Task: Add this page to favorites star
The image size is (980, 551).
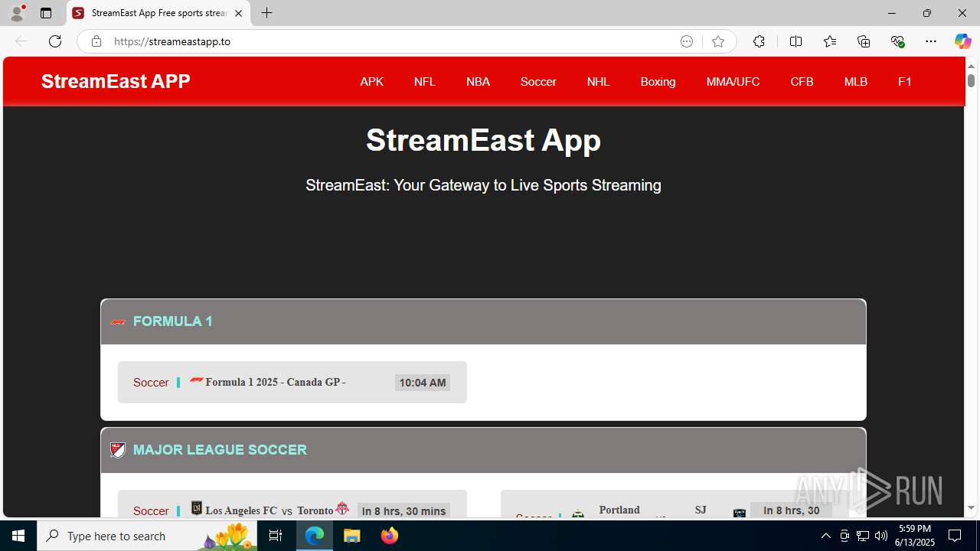Action: pos(718,41)
